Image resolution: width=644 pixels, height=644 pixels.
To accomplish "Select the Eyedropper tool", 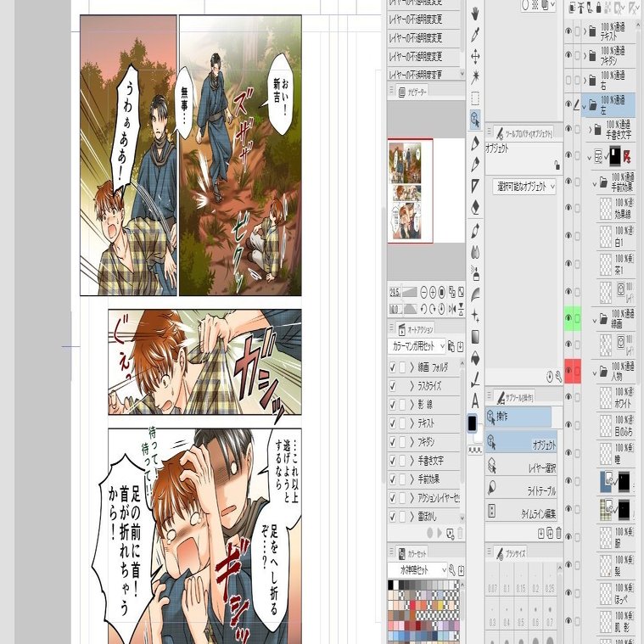I will (475, 35).
